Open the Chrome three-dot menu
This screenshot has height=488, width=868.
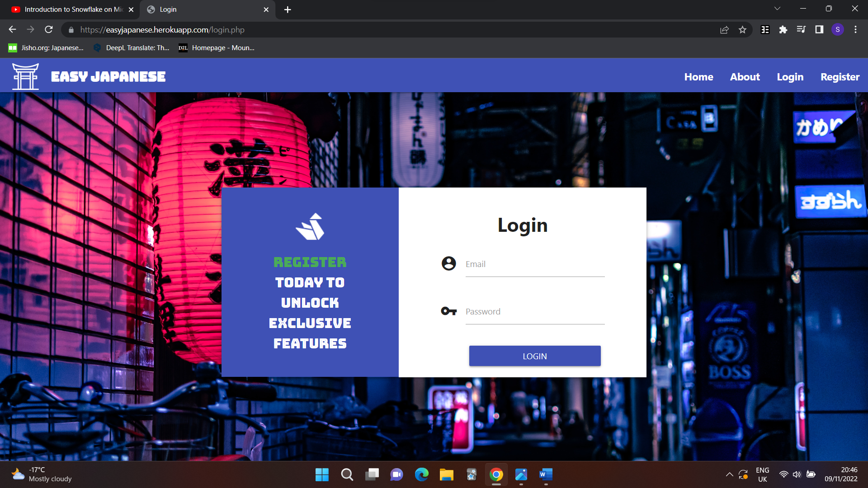tap(855, 30)
